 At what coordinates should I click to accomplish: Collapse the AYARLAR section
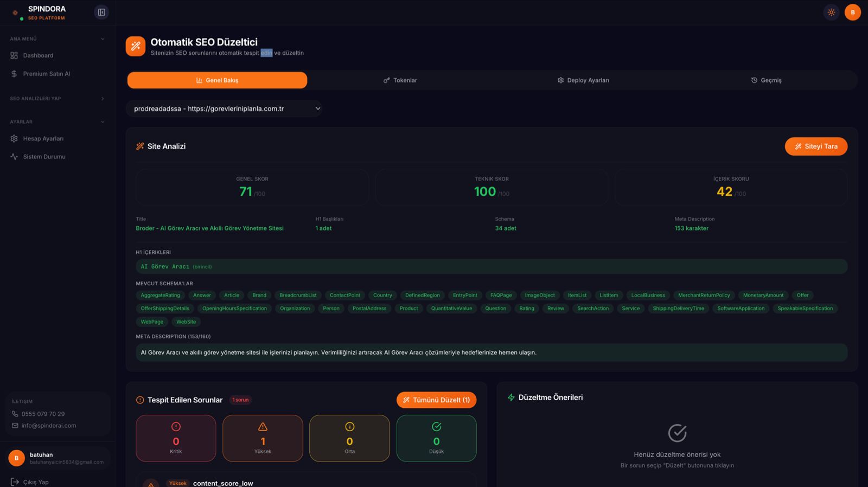[103, 122]
